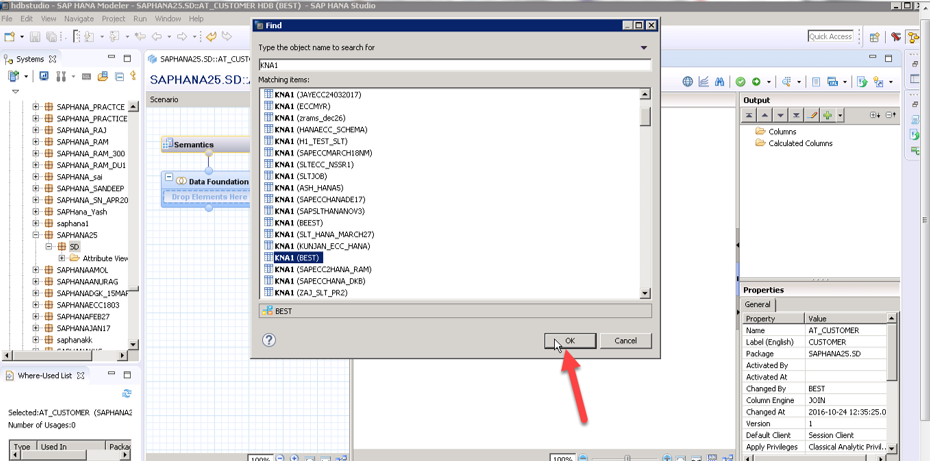Move output column up arrow button

click(765, 115)
